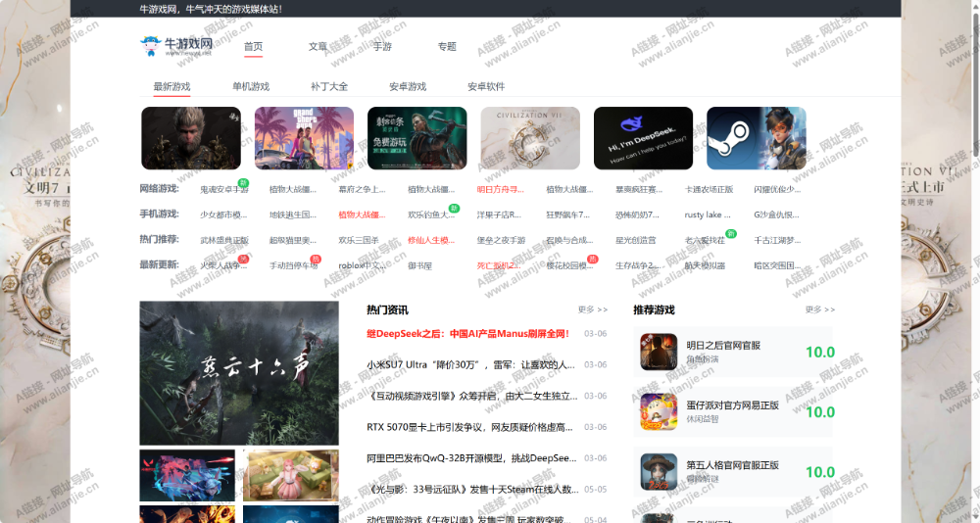Open the 恐怖奶奶7... game link

(x=637, y=214)
